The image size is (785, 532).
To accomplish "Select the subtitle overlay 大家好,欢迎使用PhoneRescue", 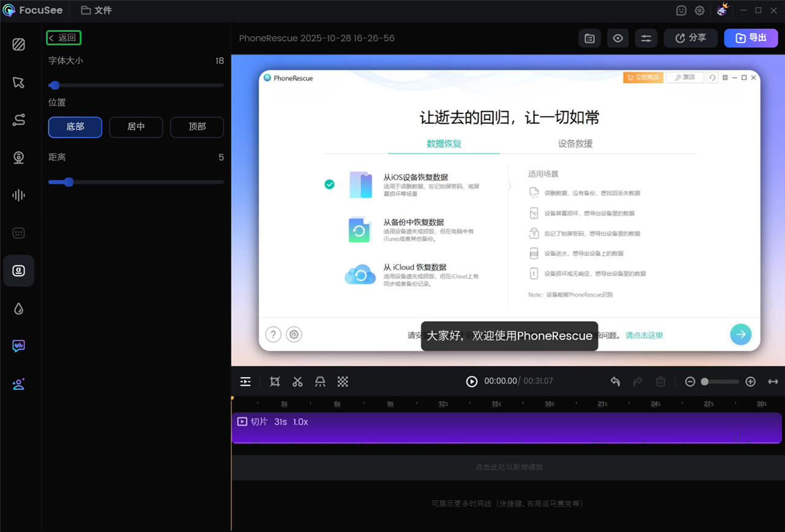I will click(x=509, y=336).
